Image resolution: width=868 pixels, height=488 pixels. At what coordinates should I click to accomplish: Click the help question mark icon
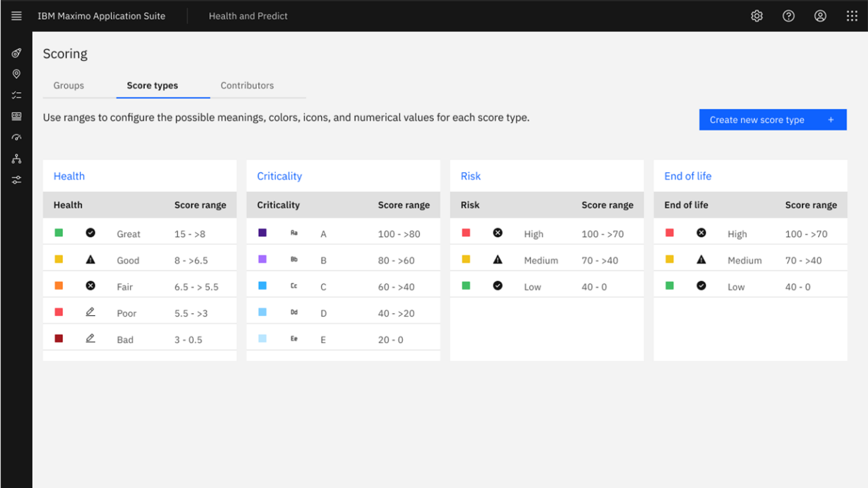point(789,15)
